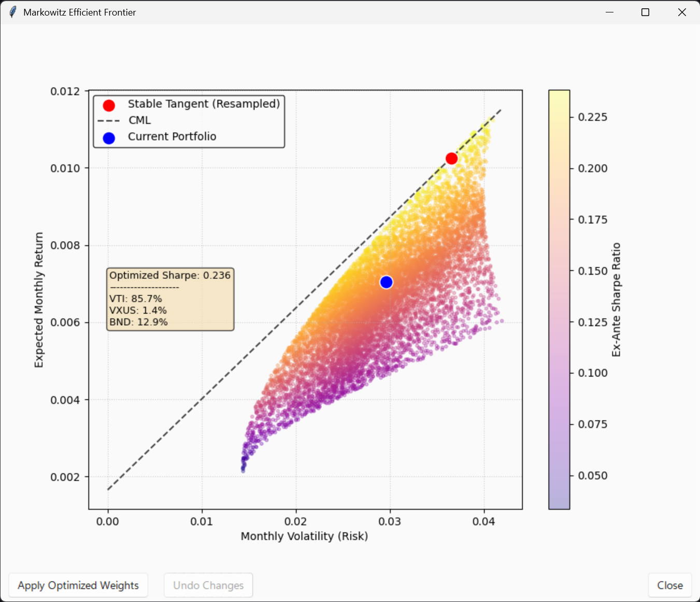
Task: Click the 0.125 colorbar tick label
Action: pos(593,323)
